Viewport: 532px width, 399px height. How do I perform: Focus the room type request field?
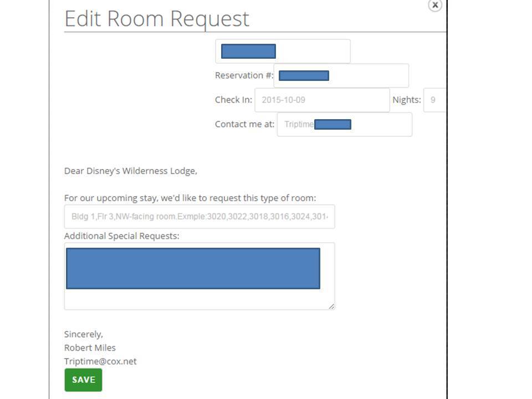(199, 216)
